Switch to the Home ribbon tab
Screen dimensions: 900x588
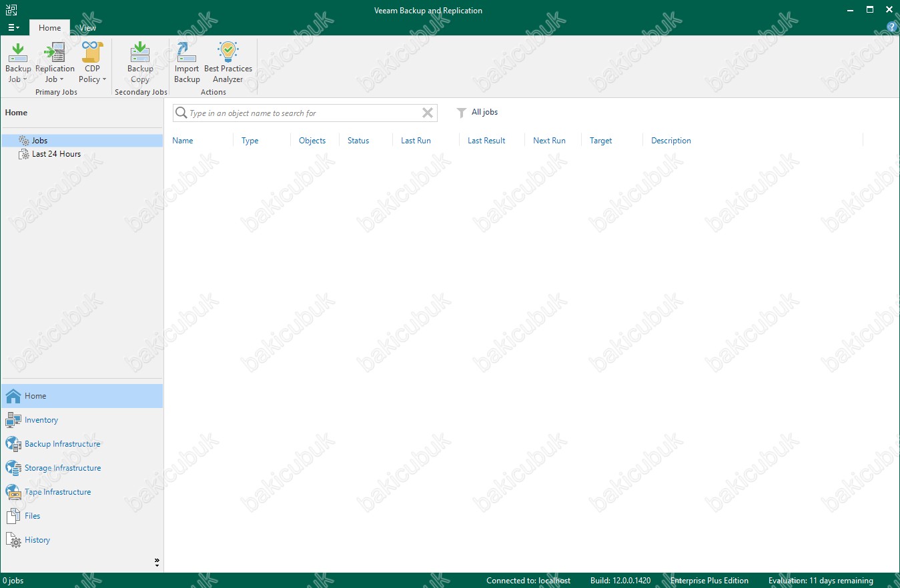(49, 28)
